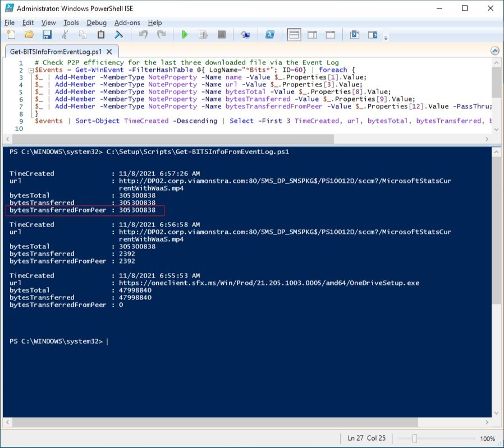The height and width of the screenshot is (448, 504).
Task: Redo the last undone edit
Action: point(161,34)
